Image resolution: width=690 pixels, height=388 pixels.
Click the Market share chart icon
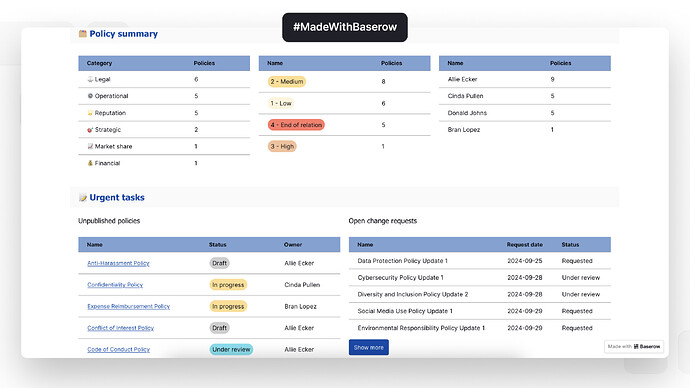click(90, 146)
